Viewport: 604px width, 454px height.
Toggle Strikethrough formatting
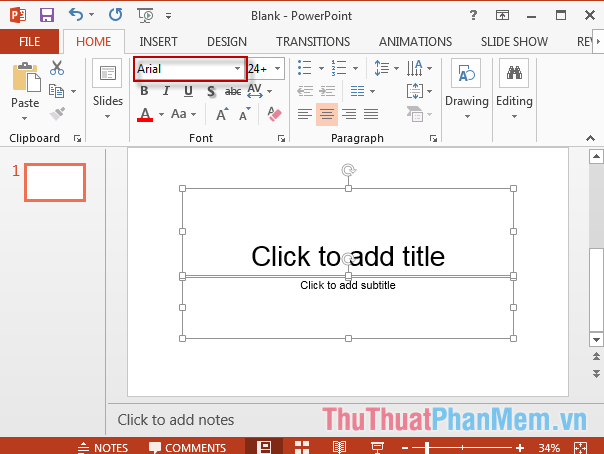[233, 91]
